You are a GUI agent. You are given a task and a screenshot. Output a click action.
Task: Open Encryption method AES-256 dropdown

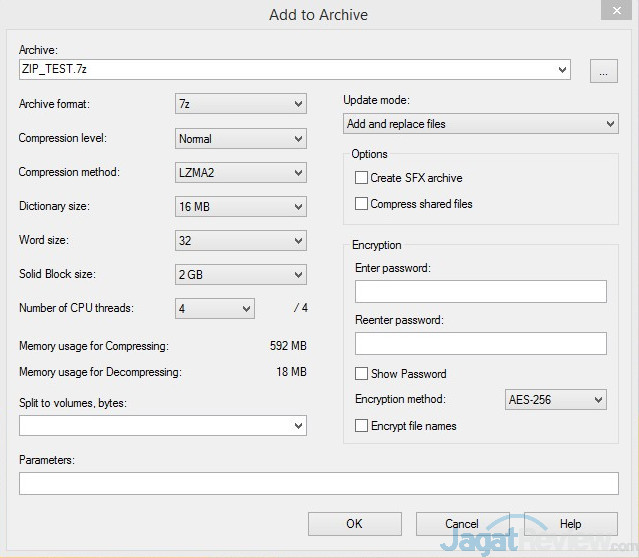[x=556, y=400]
